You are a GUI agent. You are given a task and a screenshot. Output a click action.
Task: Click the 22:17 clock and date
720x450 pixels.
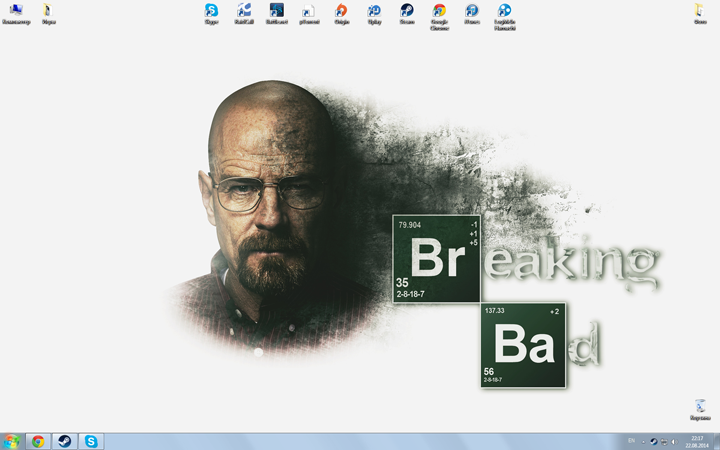click(697, 442)
